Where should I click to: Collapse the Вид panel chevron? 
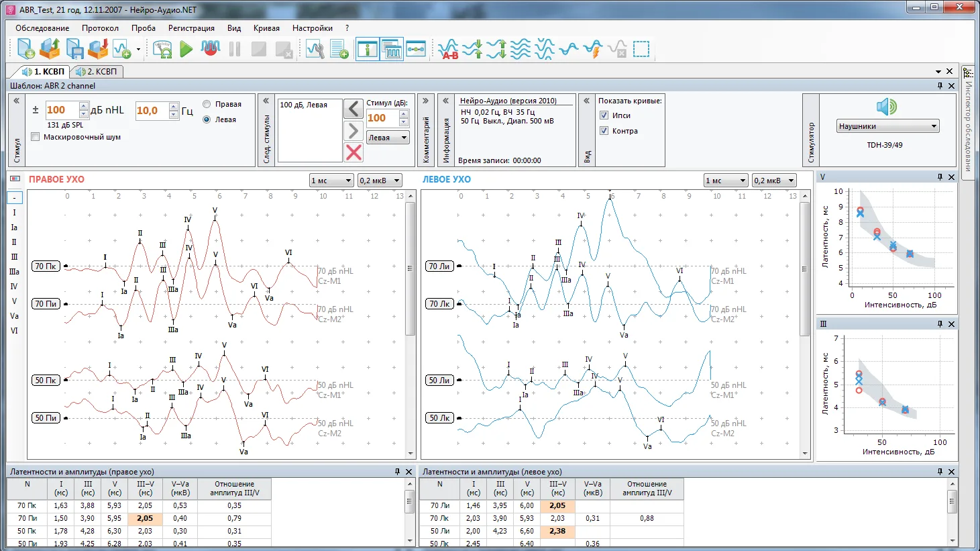pos(587,101)
